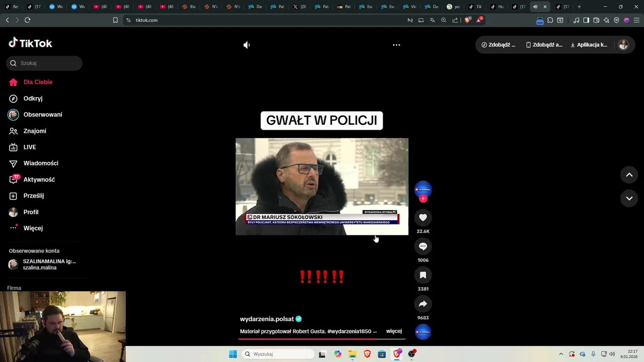Click the TikTok logo
Viewport: 644px width, 362px height.
(x=31, y=43)
